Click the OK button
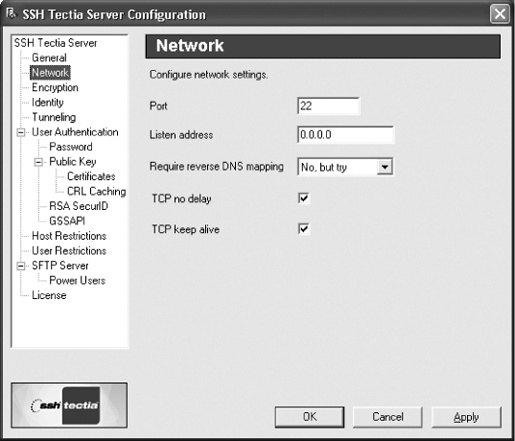Image resolution: width=515 pixels, height=441 pixels. [x=310, y=417]
